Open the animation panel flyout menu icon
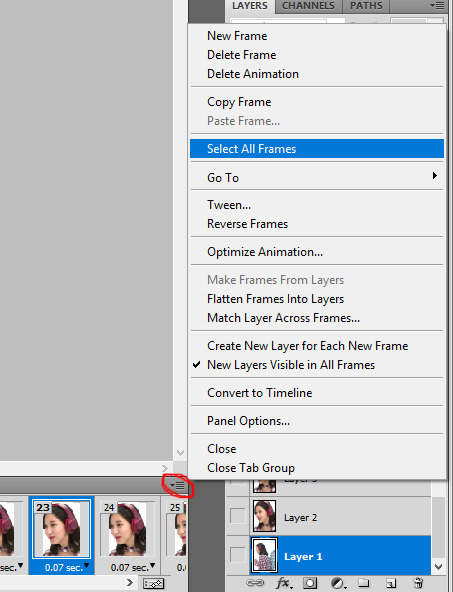This screenshot has width=453, height=592. tap(177, 486)
